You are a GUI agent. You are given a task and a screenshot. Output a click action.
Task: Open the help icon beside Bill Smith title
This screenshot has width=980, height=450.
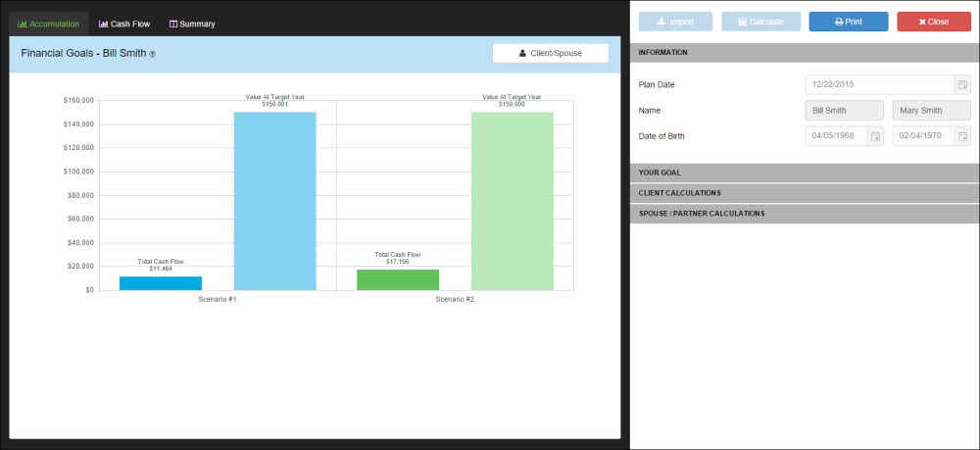(153, 54)
